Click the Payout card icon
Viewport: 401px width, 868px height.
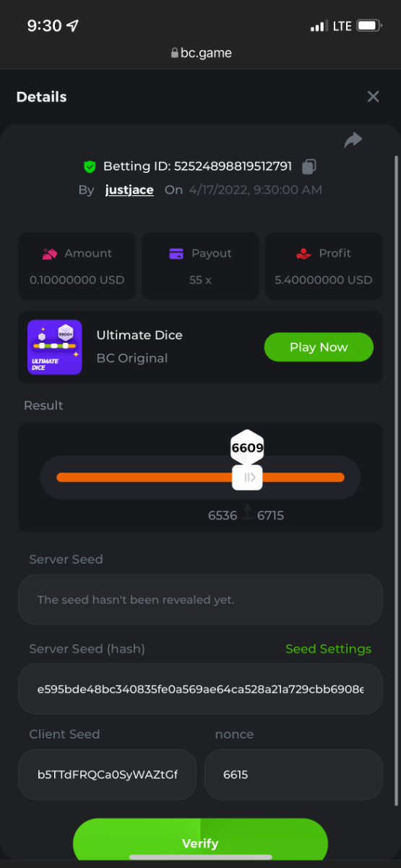click(176, 254)
